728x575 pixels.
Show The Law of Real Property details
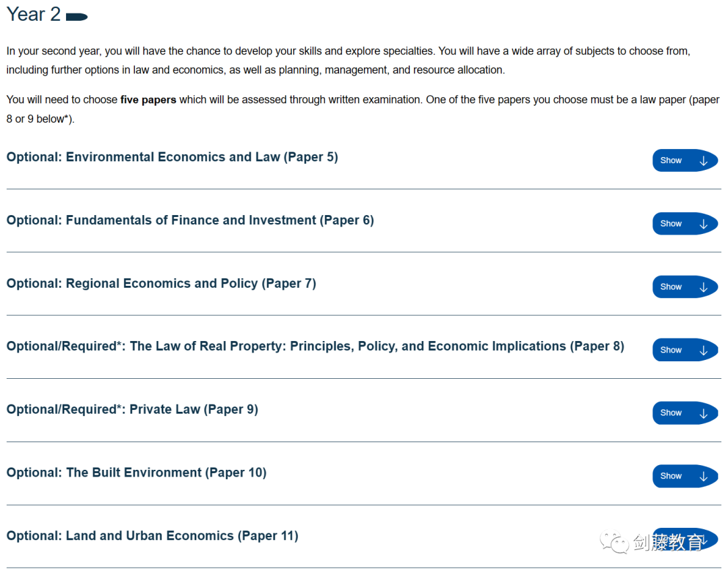click(685, 350)
